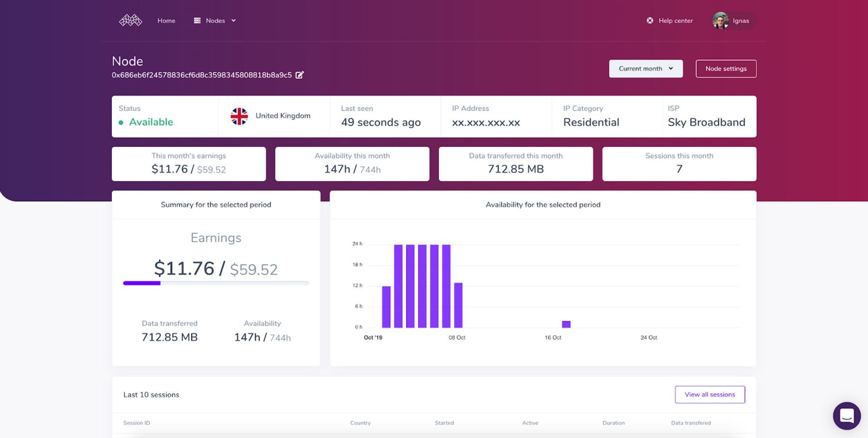
Task: Click the green Available status dot
Action: [x=121, y=123]
